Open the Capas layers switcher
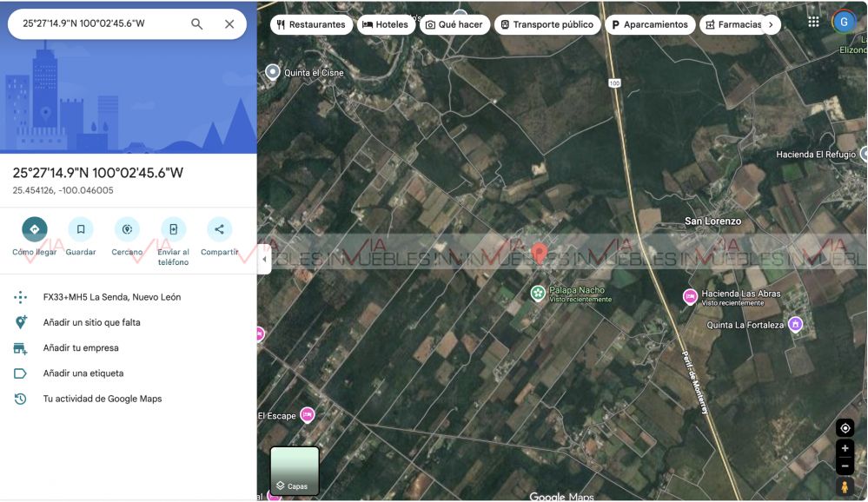868x502 pixels. (295, 471)
